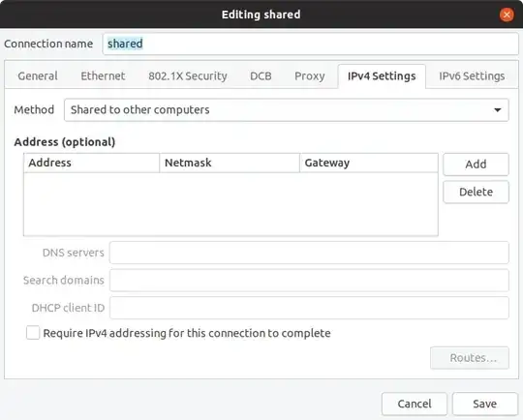Cancel editing the connection
Screen dimensions: 523x420
point(415,404)
